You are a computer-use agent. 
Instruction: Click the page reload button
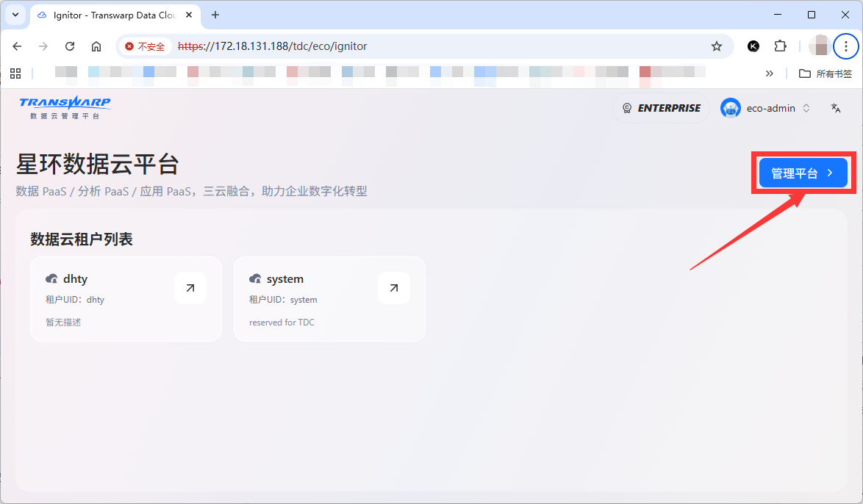70,46
